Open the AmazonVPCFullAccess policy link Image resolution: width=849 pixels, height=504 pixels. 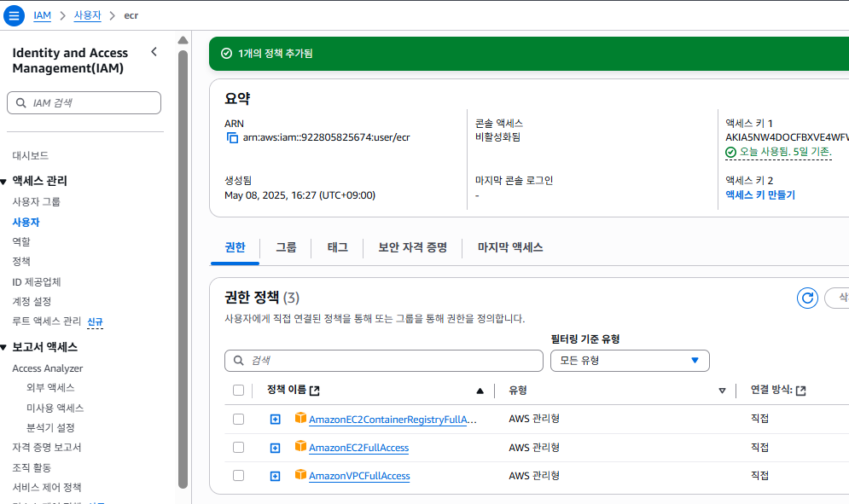(x=359, y=476)
